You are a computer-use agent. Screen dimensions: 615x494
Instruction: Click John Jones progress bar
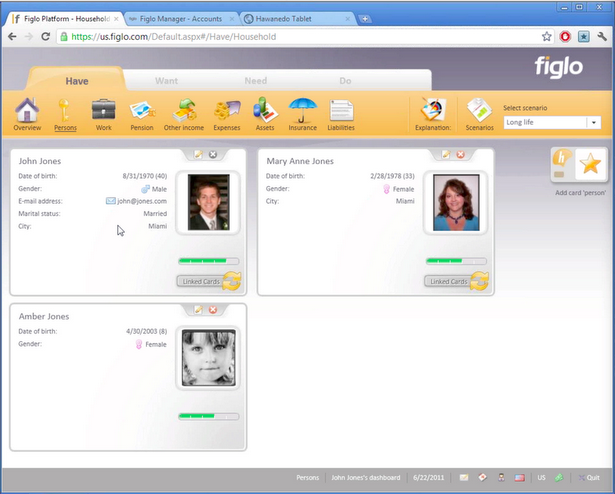tap(209, 261)
